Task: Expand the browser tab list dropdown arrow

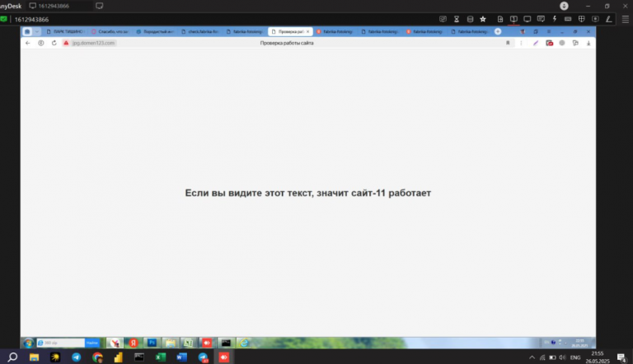Action: [37, 31]
